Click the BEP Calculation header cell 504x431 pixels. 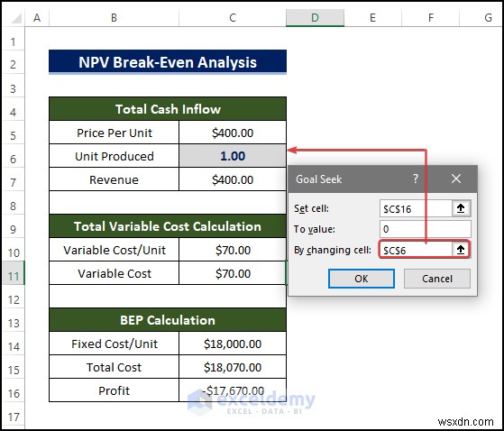[x=168, y=320]
